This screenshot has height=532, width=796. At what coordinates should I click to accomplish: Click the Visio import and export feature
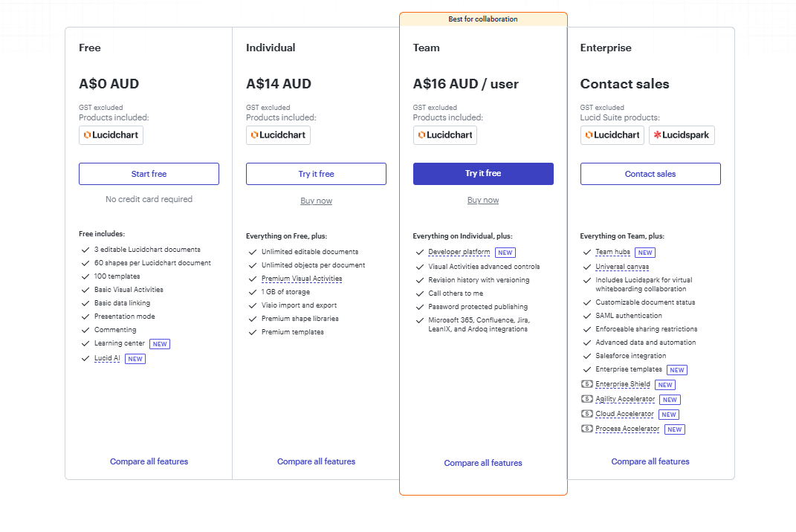pyautogui.click(x=299, y=305)
